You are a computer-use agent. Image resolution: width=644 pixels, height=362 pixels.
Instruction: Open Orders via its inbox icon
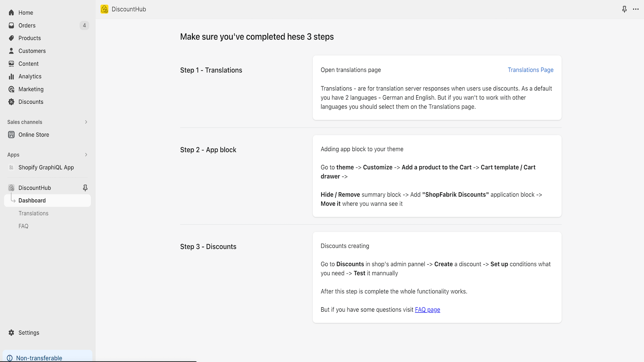11,25
